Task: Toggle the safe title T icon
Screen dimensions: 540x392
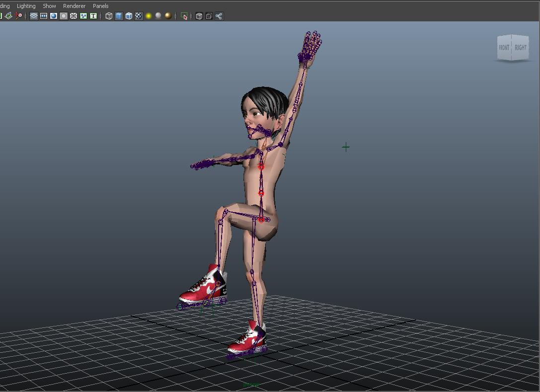Action: (93, 16)
